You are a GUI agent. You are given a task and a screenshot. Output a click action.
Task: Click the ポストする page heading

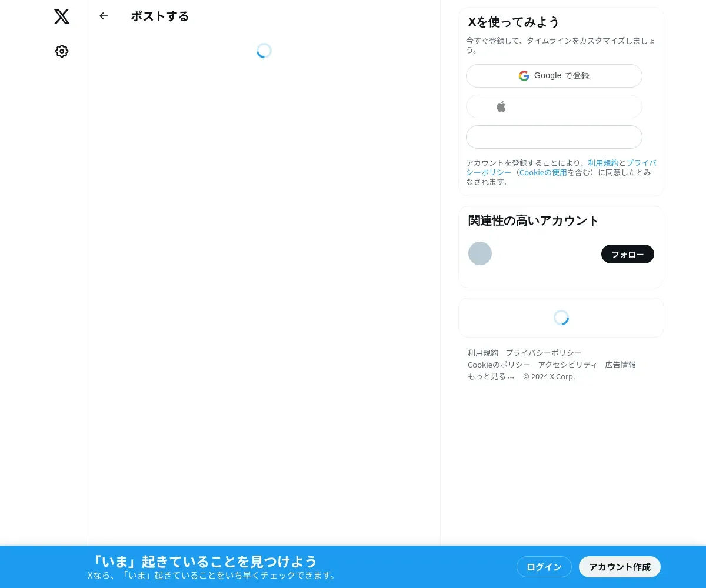tap(160, 16)
